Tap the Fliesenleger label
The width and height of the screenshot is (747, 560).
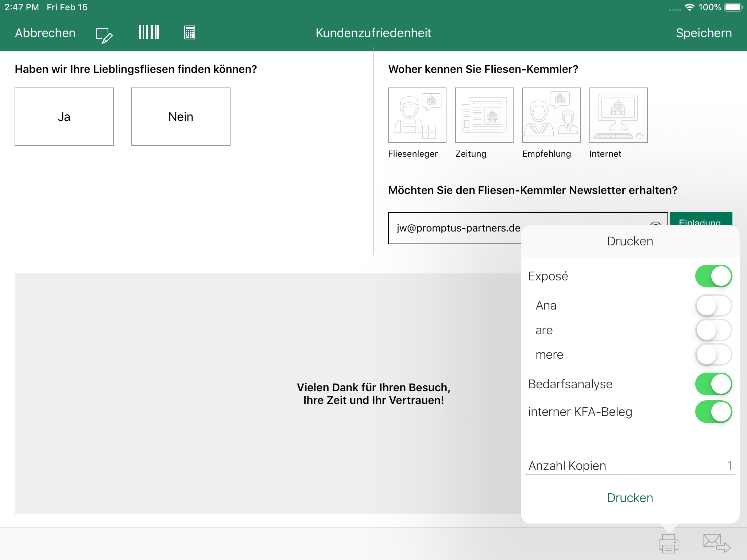coord(413,154)
